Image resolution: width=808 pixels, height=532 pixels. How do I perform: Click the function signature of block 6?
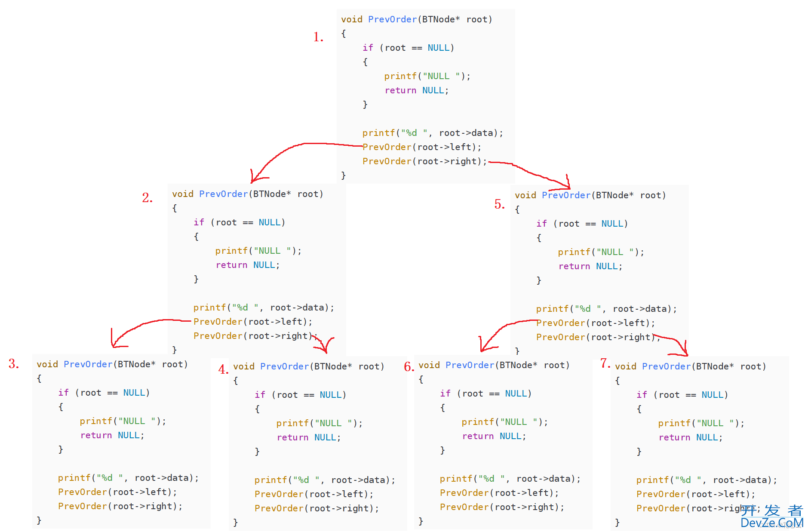[494, 365]
